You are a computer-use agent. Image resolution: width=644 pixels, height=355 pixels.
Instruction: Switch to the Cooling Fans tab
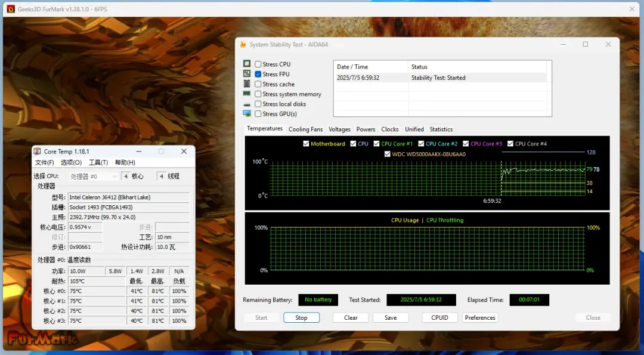tap(305, 129)
